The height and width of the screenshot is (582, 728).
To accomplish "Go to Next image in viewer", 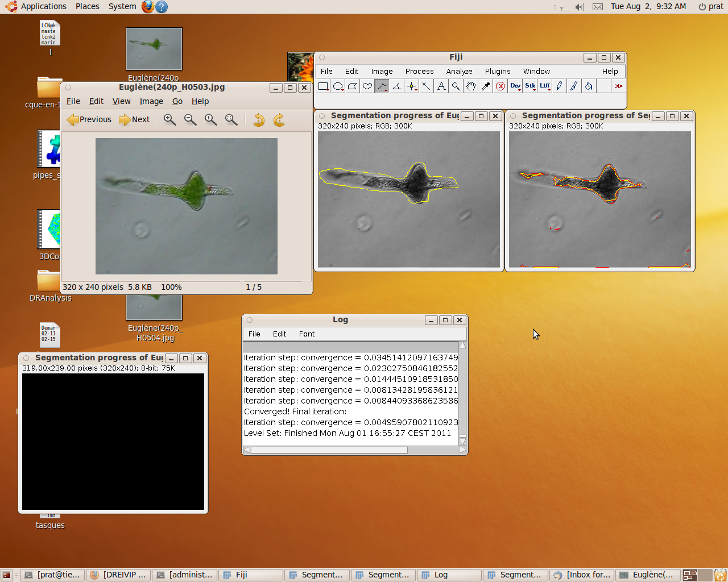I will [x=134, y=119].
